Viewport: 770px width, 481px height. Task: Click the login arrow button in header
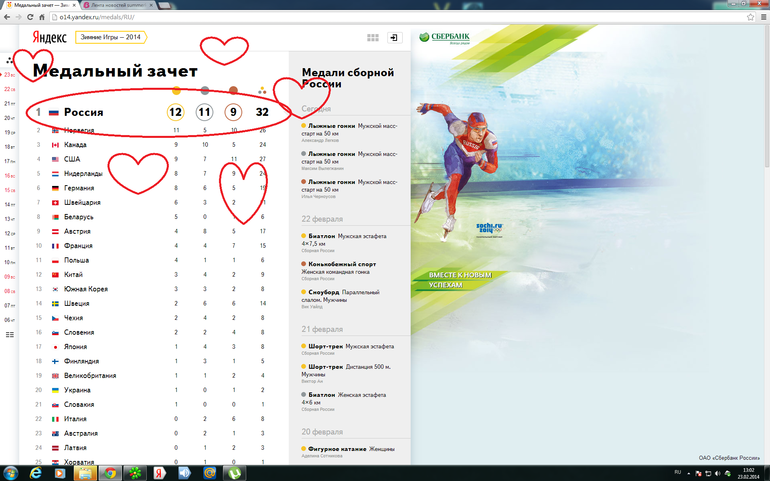394,37
